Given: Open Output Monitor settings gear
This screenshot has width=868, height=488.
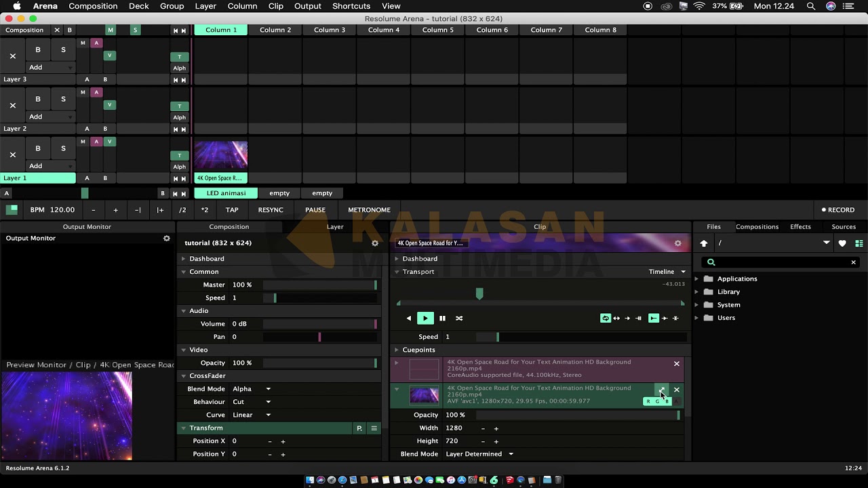Looking at the screenshot, I should [167, 239].
